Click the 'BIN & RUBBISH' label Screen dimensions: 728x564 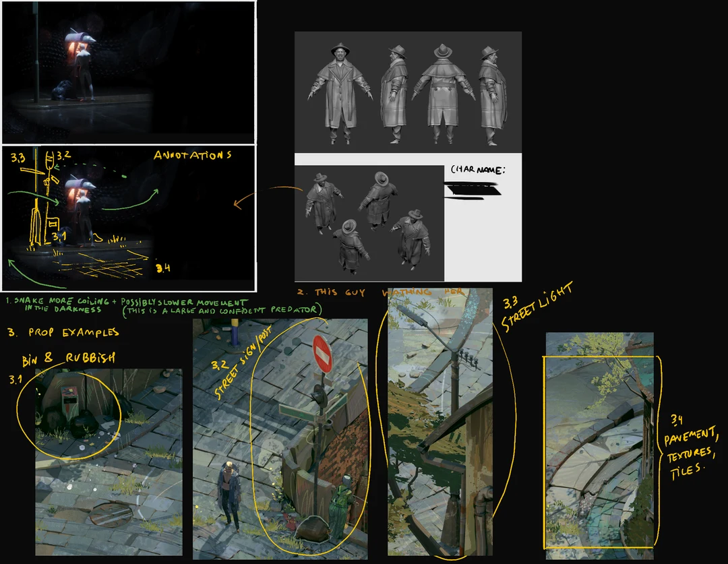click(69, 358)
